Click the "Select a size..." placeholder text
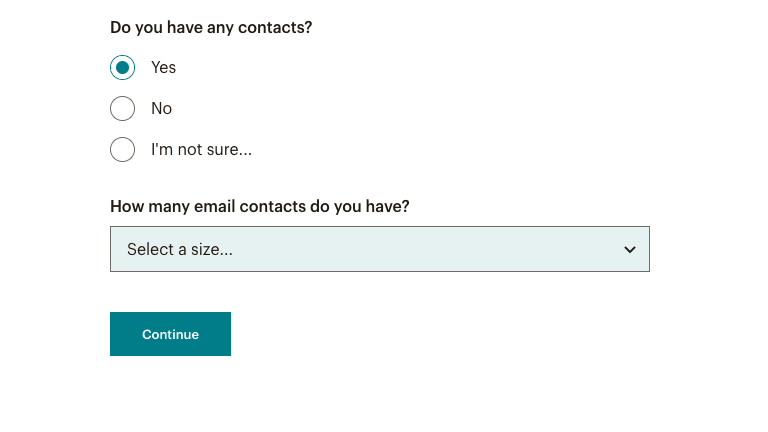The height and width of the screenshot is (432, 768). pyautogui.click(x=180, y=250)
